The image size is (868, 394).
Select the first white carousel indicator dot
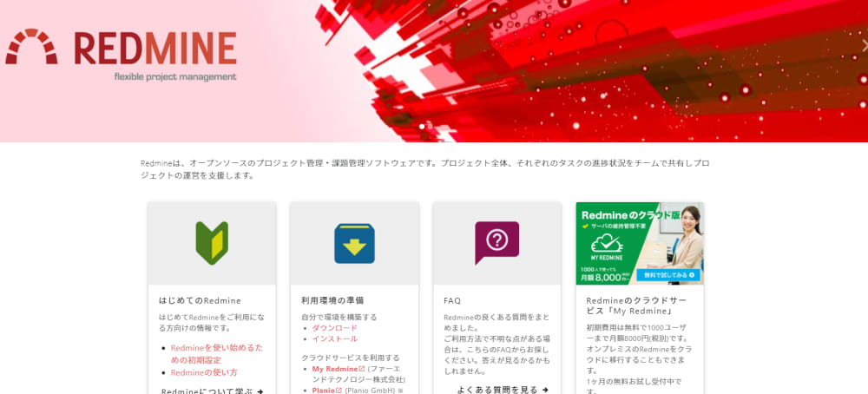[x=422, y=126]
